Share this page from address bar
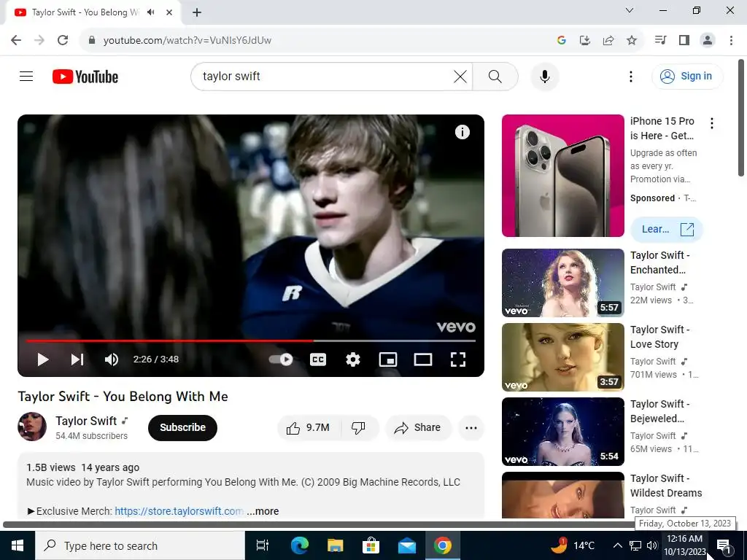Viewport: 747px width, 560px height. 608,40
